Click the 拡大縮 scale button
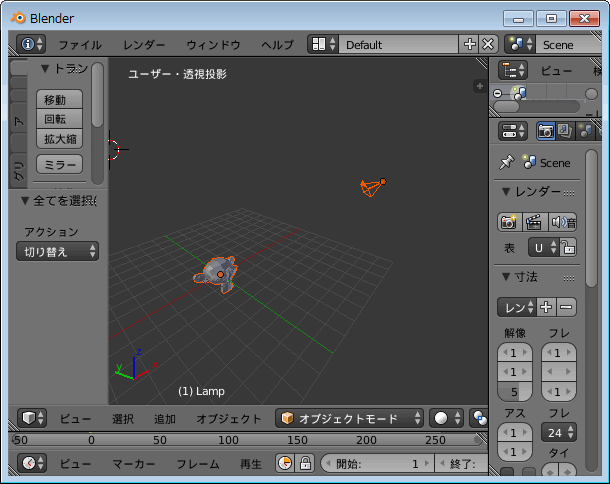This screenshot has width=610, height=484. point(60,139)
